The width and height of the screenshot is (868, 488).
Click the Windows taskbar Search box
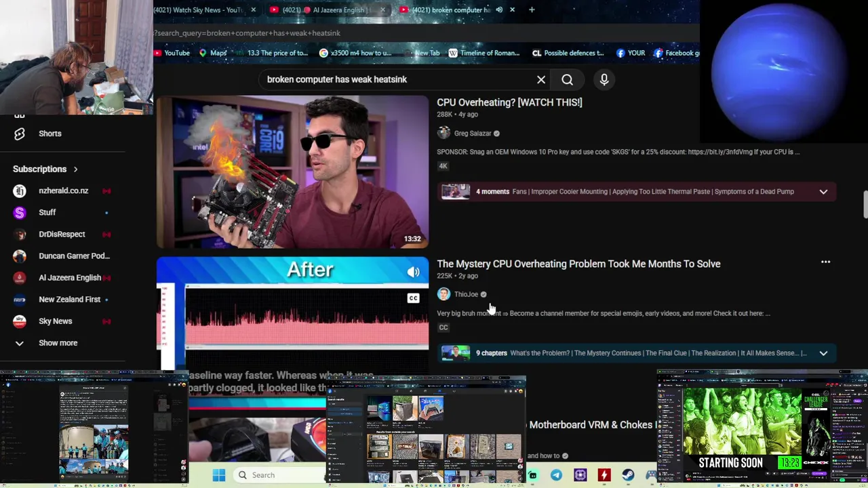(279, 475)
